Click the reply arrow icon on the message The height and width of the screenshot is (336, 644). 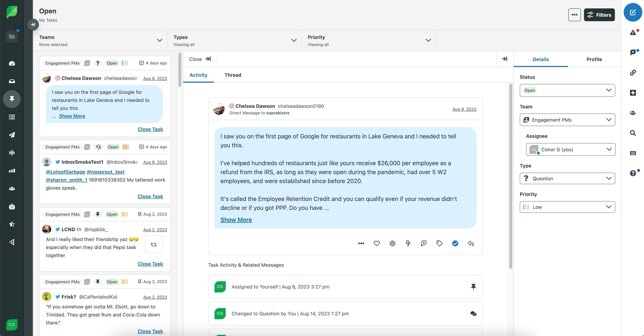pos(471,243)
